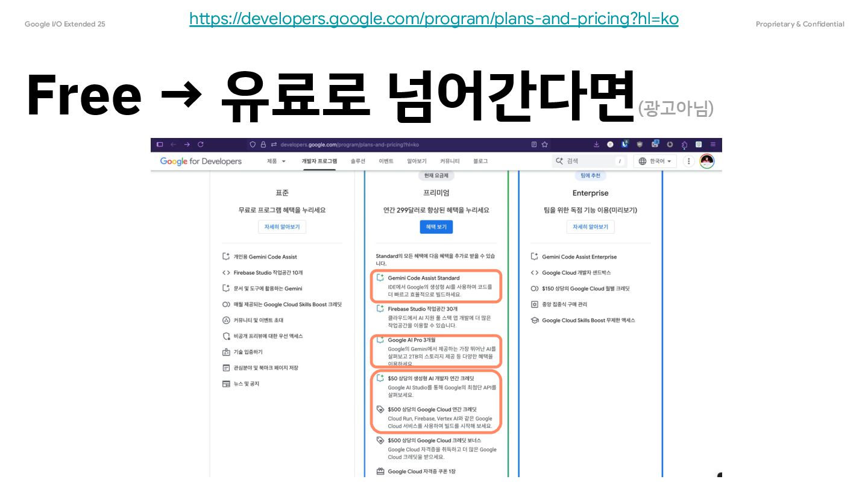Click the 현재 요금제 badge
868x488 pixels.
pos(436,175)
